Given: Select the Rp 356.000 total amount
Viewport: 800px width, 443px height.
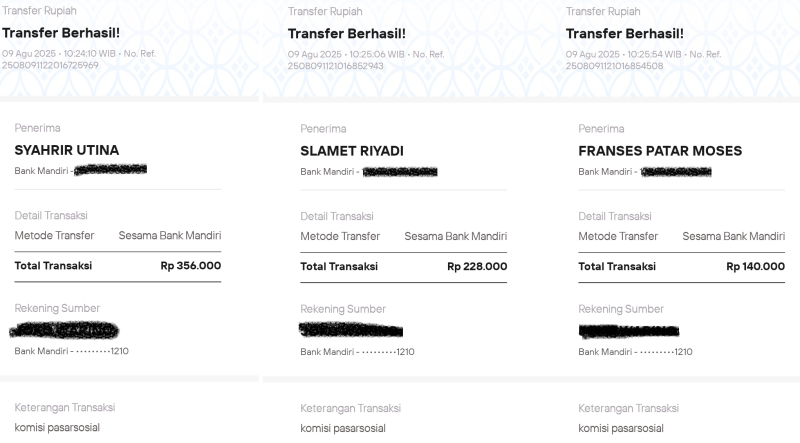Looking at the screenshot, I should (x=190, y=266).
